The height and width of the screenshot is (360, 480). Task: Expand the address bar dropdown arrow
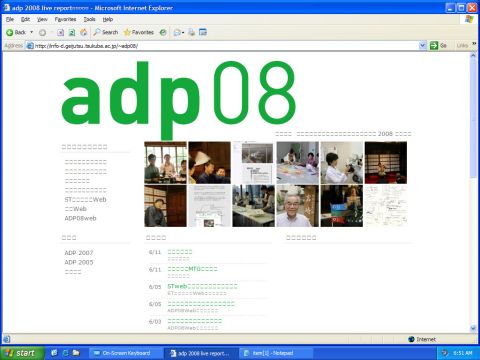click(422, 45)
